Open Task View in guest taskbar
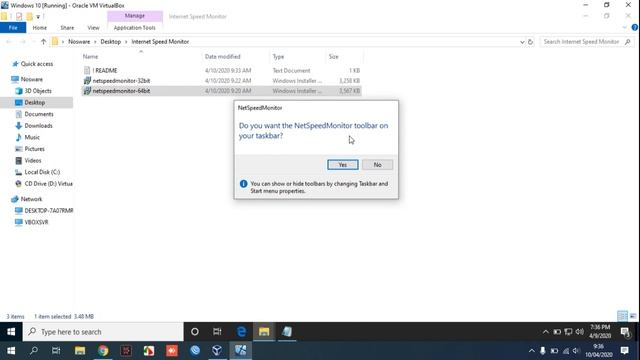The height and width of the screenshot is (360, 640). tap(217, 332)
